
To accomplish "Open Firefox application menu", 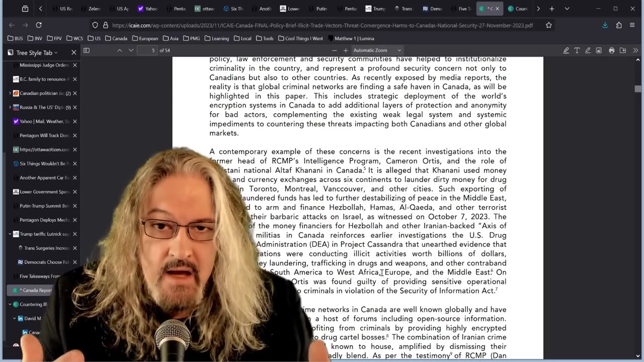I will 633,25.
